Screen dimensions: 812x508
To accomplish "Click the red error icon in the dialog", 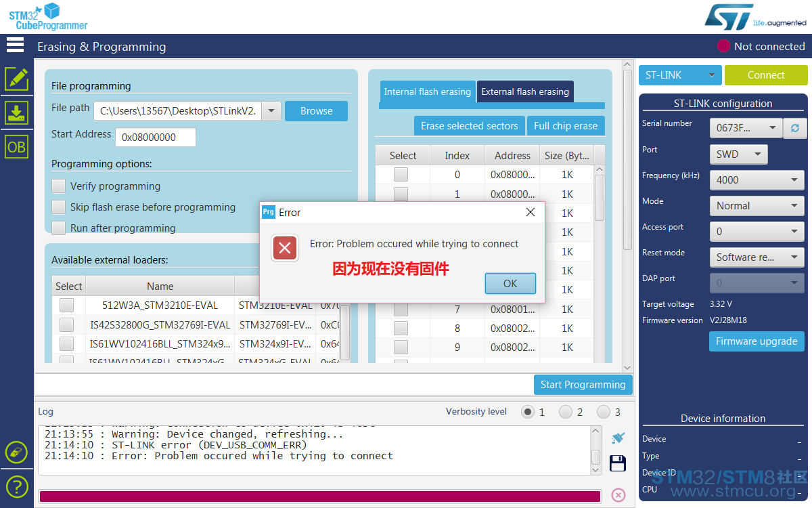I will (285, 248).
